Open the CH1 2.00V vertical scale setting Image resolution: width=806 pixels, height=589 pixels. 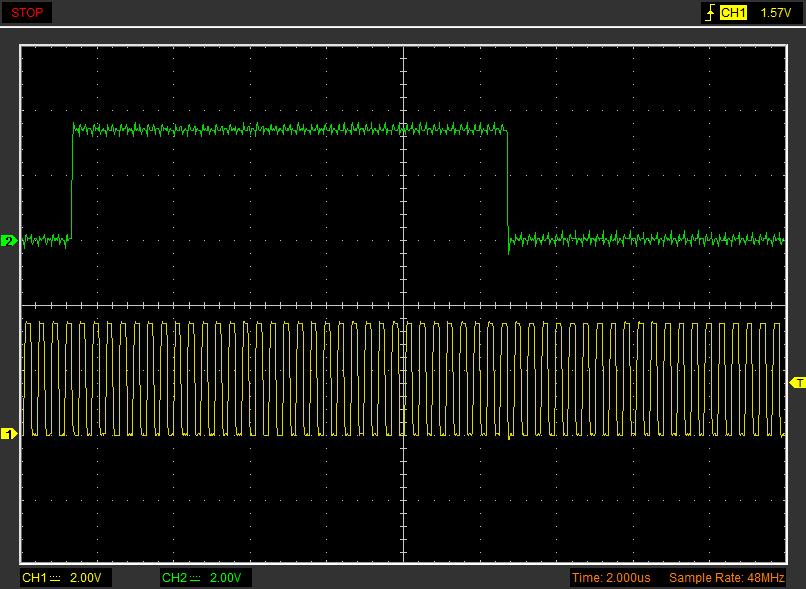coord(86,578)
